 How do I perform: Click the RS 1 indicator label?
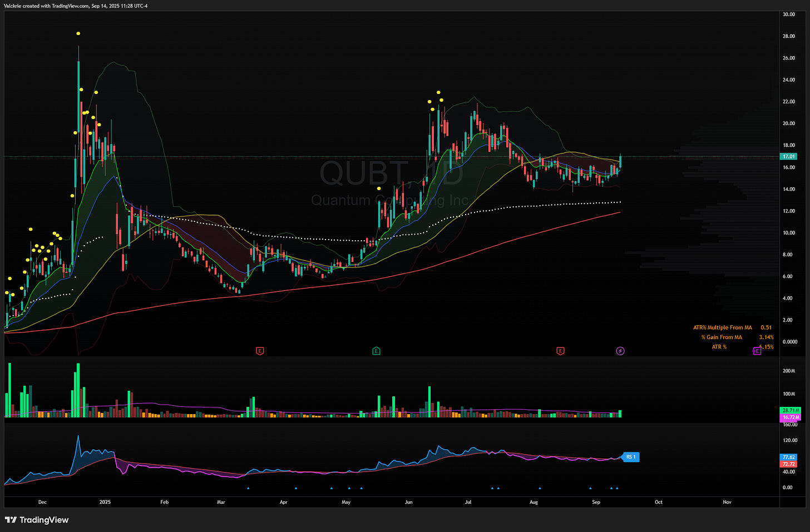(x=631, y=457)
